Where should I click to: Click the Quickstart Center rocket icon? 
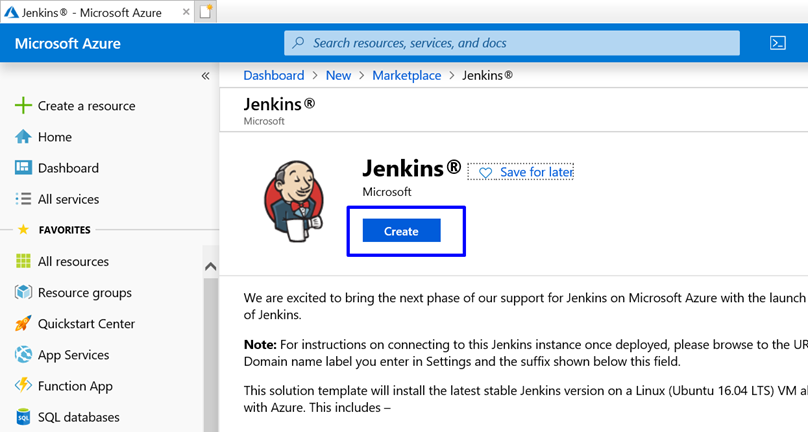pos(23,324)
